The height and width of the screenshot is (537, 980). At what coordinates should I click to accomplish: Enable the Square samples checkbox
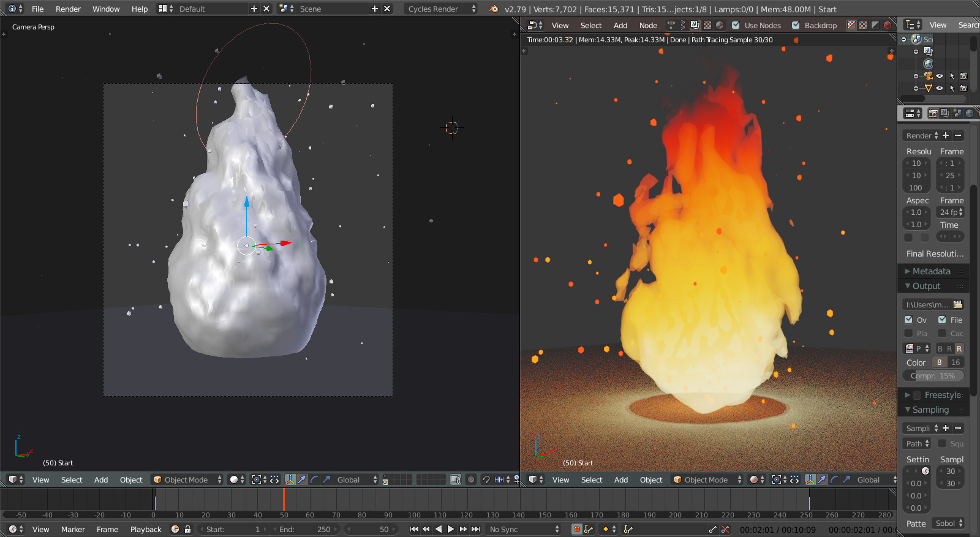[x=942, y=443]
